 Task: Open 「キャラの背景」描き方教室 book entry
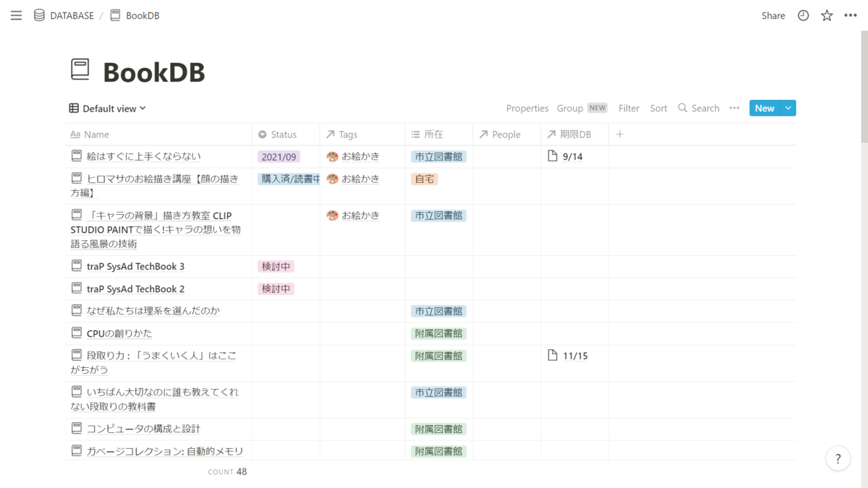156,230
